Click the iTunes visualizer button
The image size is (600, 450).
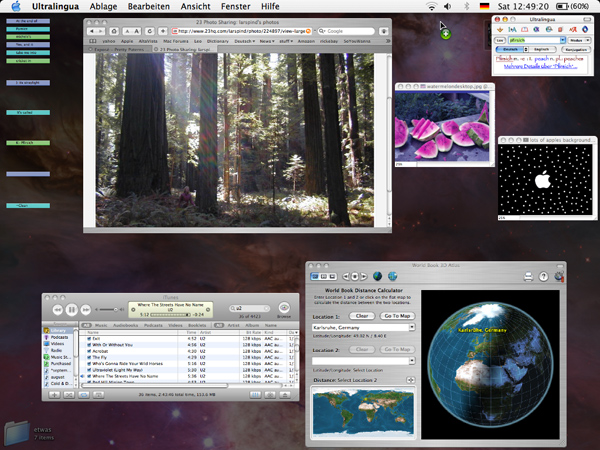pyautogui.click(x=270, y=395)
